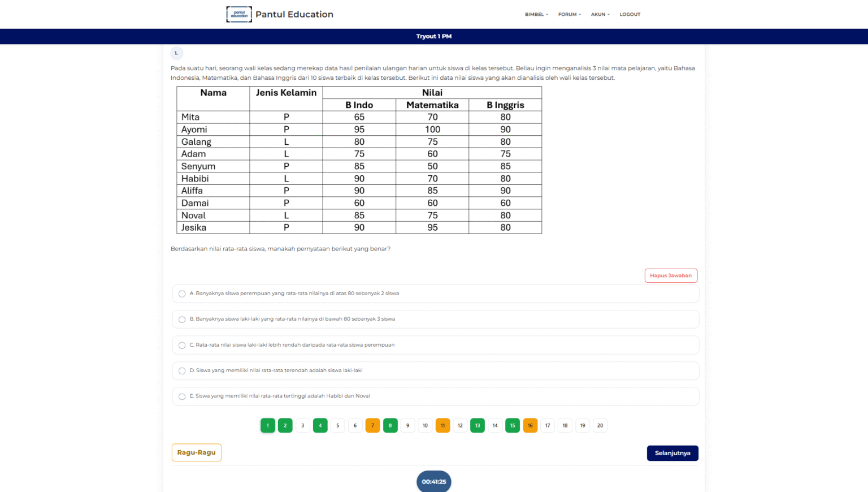Open unanswered question number 10
The width and height of the screenshot is (868, 492).
[425, 425]
